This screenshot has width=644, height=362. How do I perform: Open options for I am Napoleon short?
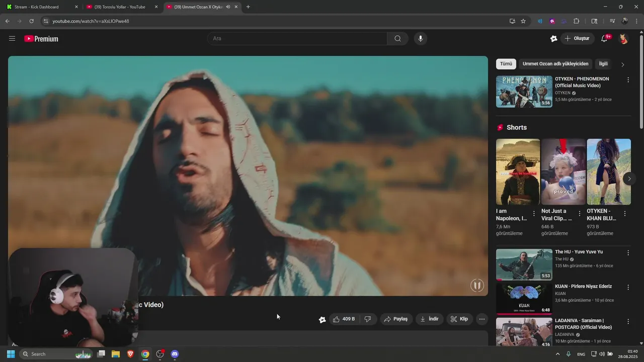tap(534, 214)
